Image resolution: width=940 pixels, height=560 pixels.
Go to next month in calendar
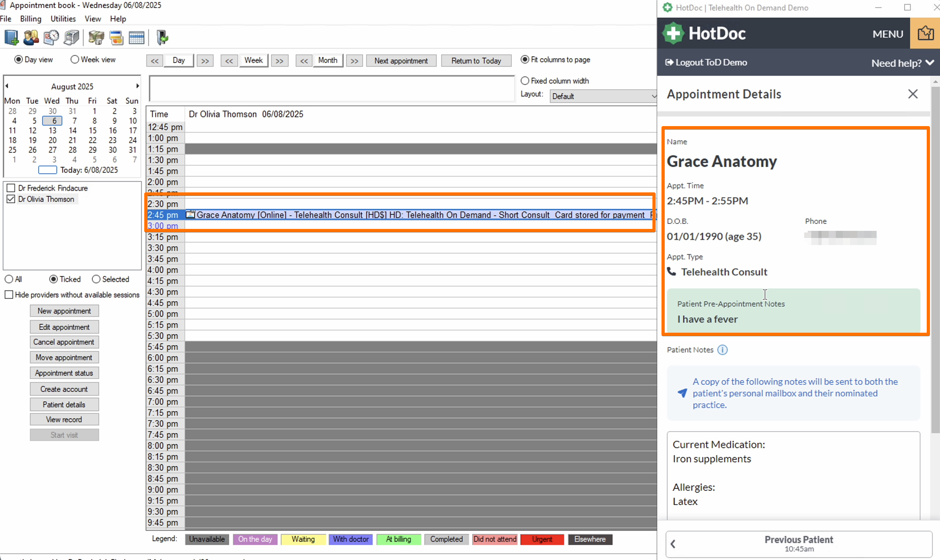(138, 86)
